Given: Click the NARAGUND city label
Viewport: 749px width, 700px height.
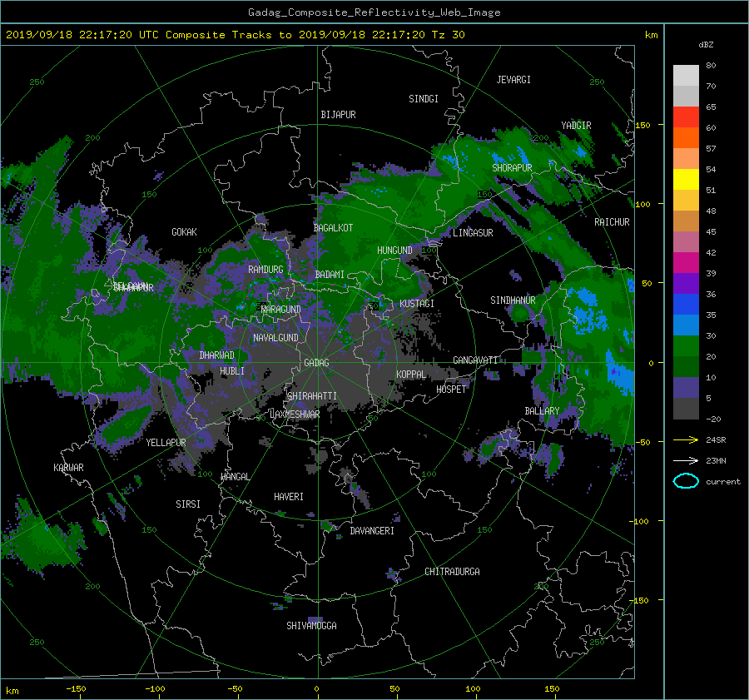Looking at the screenshot, I should click(281, 309).
